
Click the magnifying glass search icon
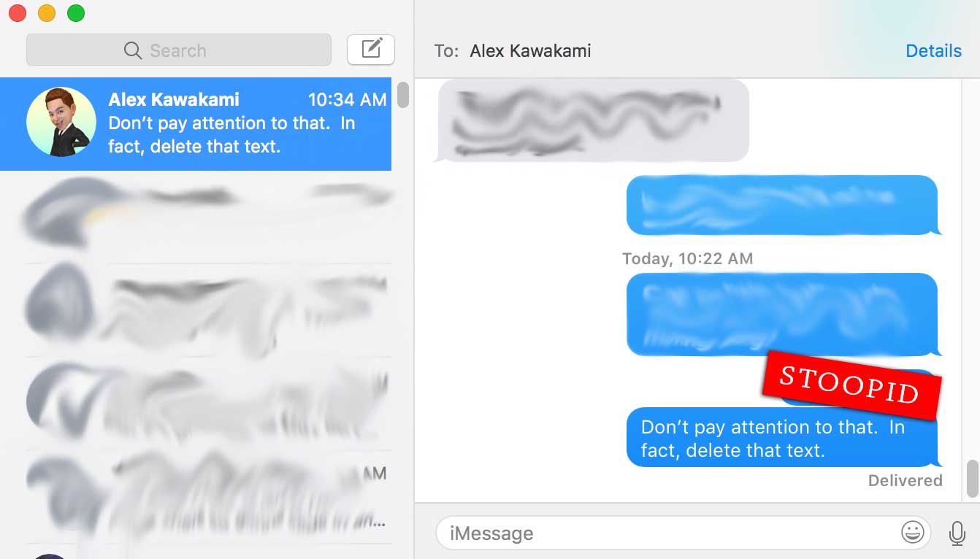click(x=133, y=50)
